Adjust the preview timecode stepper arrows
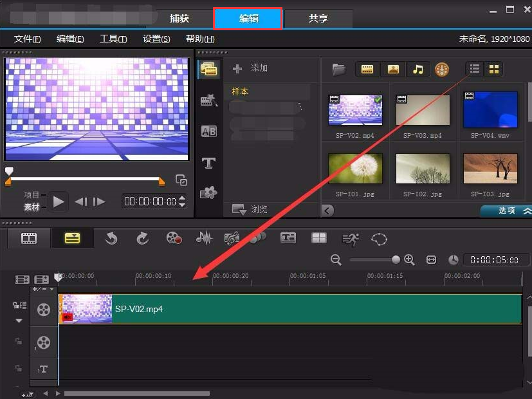 [182, 201]
